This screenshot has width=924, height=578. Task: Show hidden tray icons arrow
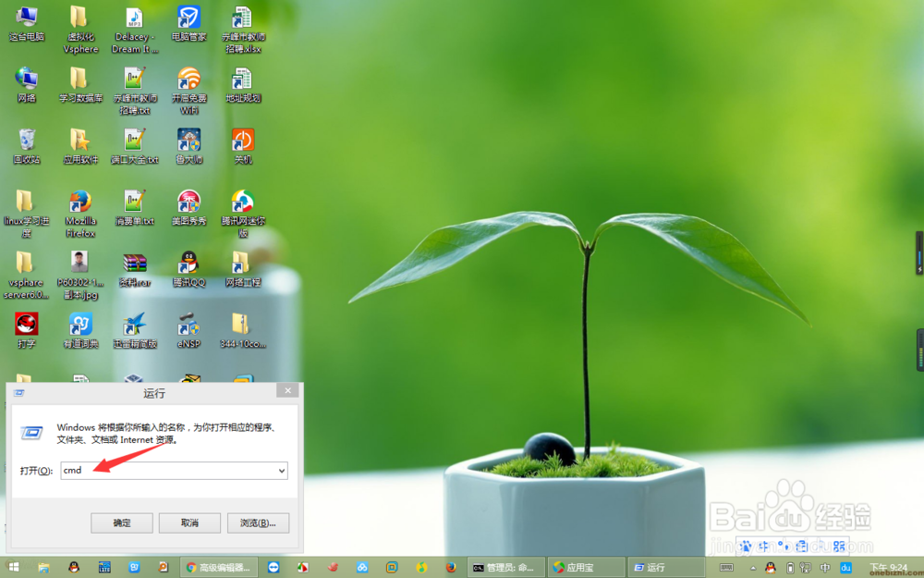tap(752, 568)
